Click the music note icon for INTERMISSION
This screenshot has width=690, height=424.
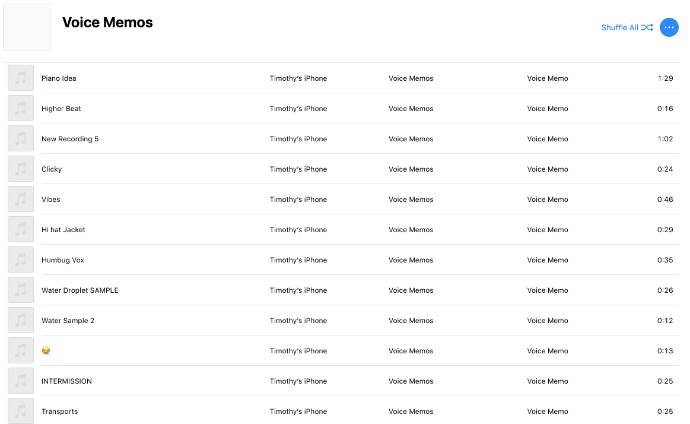[x=21, y=381]
